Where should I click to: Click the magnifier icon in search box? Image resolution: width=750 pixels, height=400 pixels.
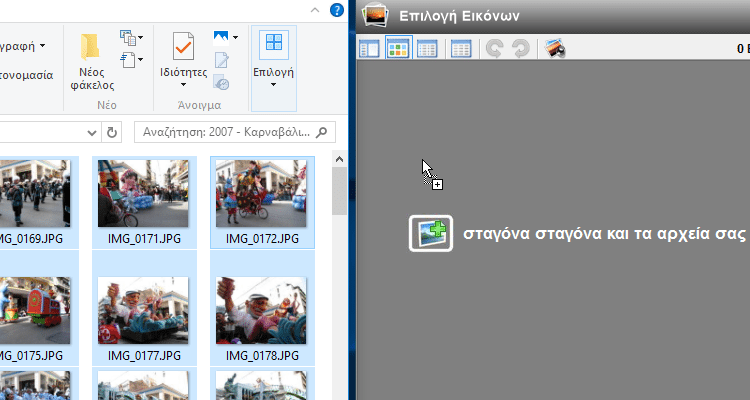point(322,132)
